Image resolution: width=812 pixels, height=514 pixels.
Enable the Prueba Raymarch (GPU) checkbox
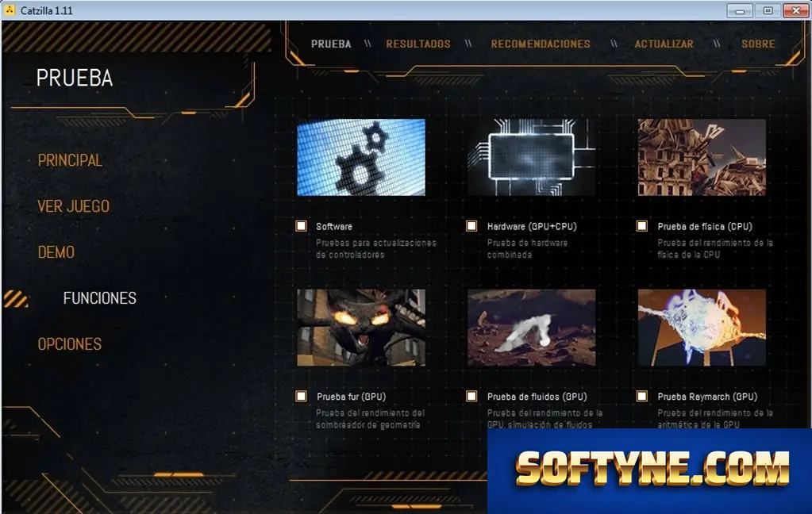pyautogui.click(x=641, y=396)
